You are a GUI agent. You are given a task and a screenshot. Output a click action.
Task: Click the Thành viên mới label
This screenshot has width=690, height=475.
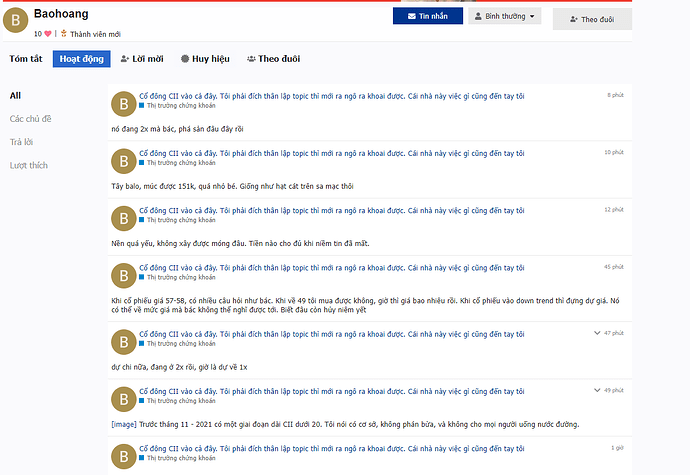(95, 34)
